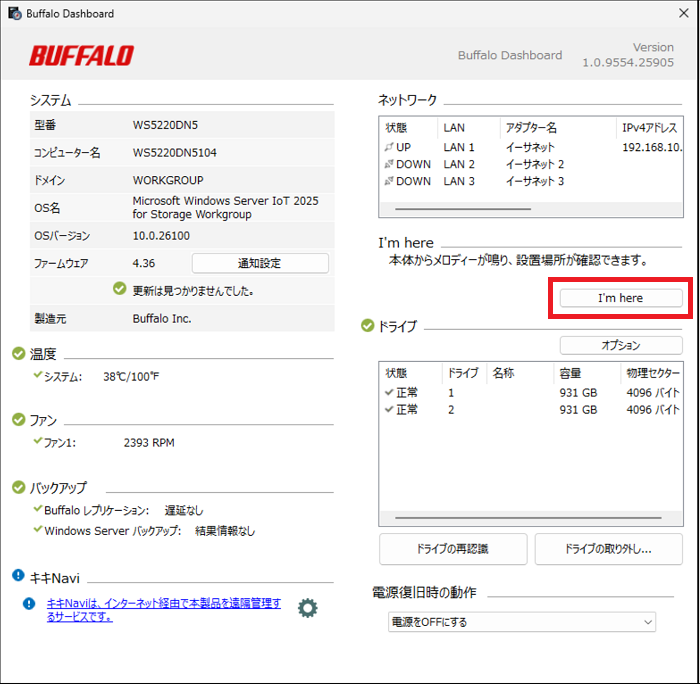
Task: Click the OS version 10.0.26100 value
Action: coord(161,236)
